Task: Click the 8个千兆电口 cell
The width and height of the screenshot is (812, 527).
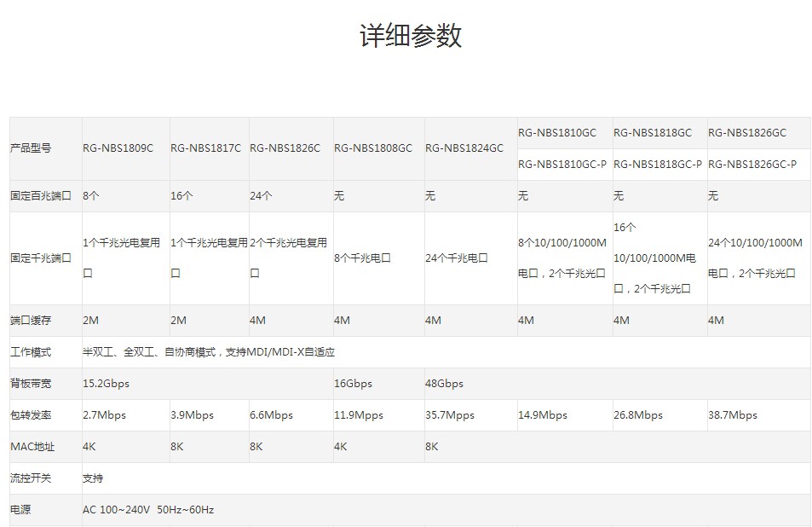Action: (x=362, y=258)
